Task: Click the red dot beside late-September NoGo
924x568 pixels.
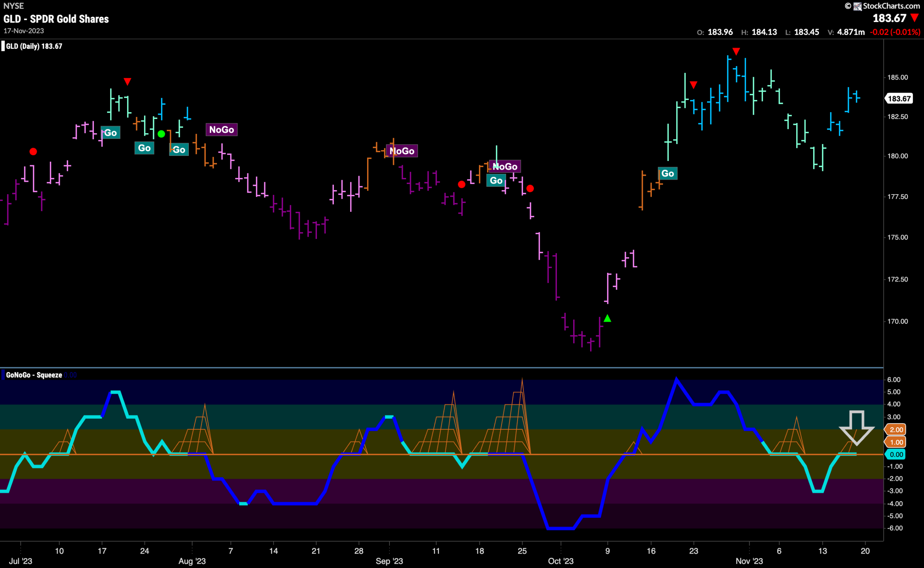Action: (530, 188)
